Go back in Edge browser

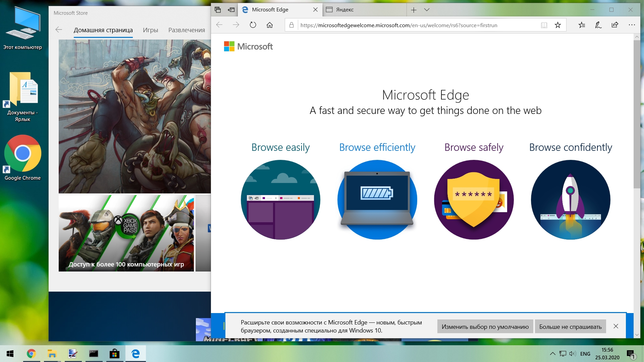pos(219,25)
